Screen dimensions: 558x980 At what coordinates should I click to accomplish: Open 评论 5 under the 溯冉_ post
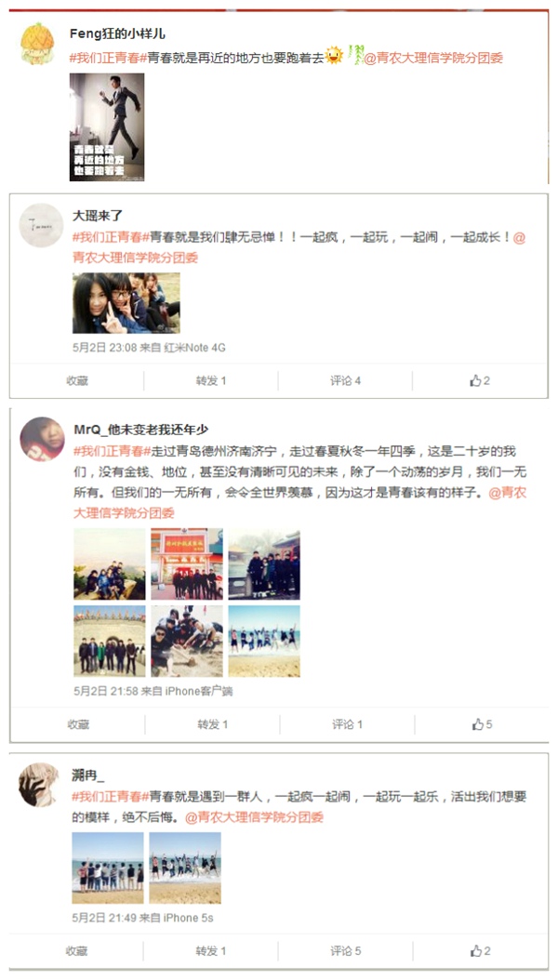[346, 951]
